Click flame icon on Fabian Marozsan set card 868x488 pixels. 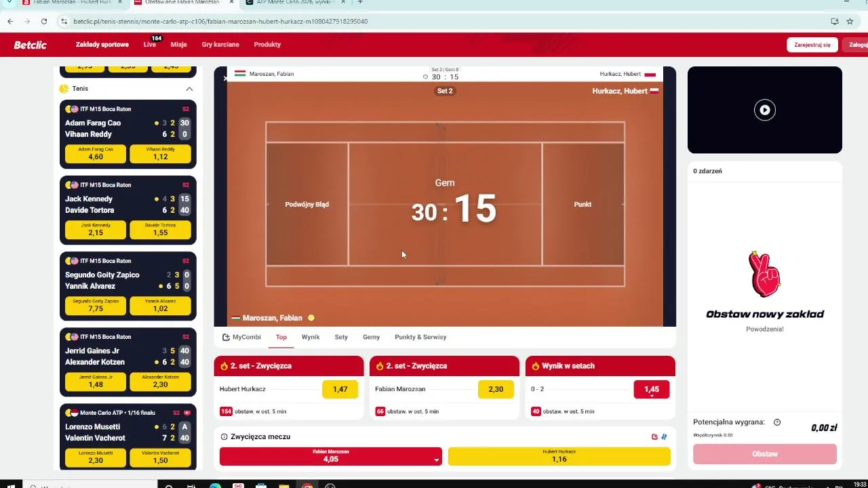tap(380, 366)
